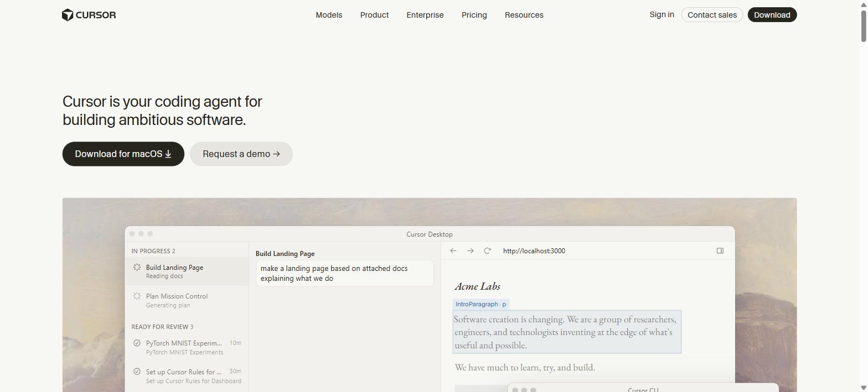The height and width of the screenshot is (392, 868).
Task: Open the Resources menu
Action: click(524, 15)
